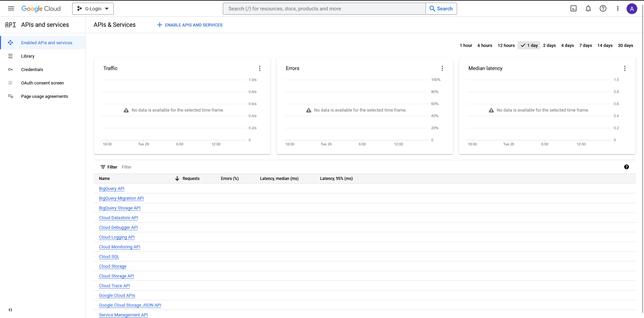The width and height of the screenshot is (644, 318).
Task: Select Page usage agreements in the sidebar
Action: point(44,96)
